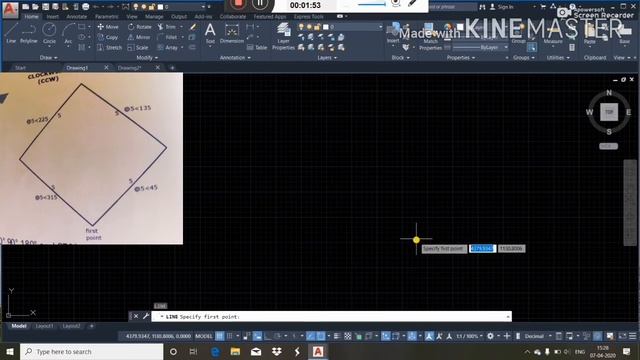
Task: Toggle object snap tracking in status bar
Action: click(311, 336)
